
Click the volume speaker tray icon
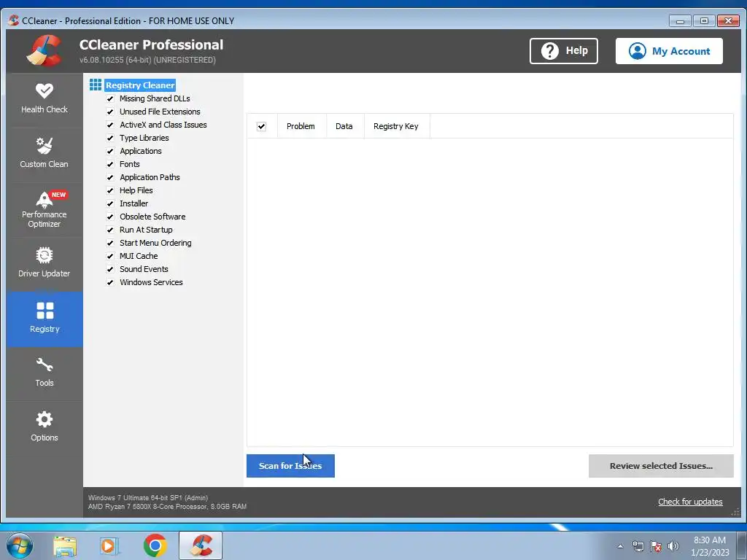tap(673, 546)
